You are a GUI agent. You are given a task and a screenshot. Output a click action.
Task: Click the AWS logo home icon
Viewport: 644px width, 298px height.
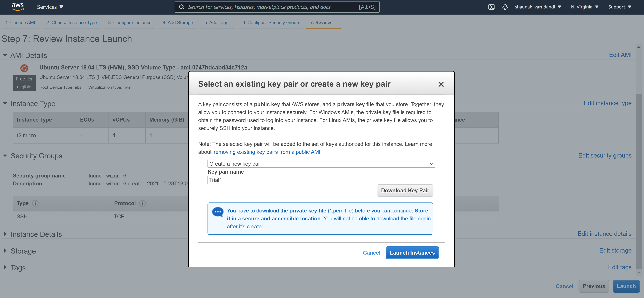[18, 7]
